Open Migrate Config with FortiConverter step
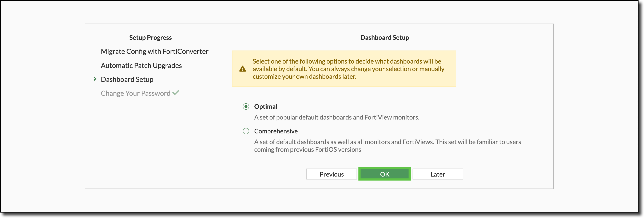644x218 pixels. pos(154,51)
